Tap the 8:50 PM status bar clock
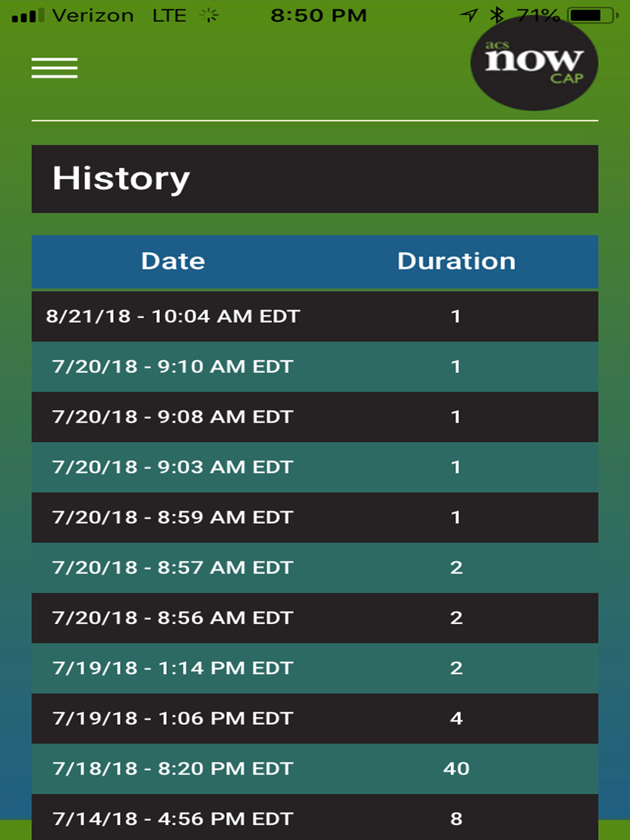The height and width of the screenshot is (840, 630). (x=319, y=16)
